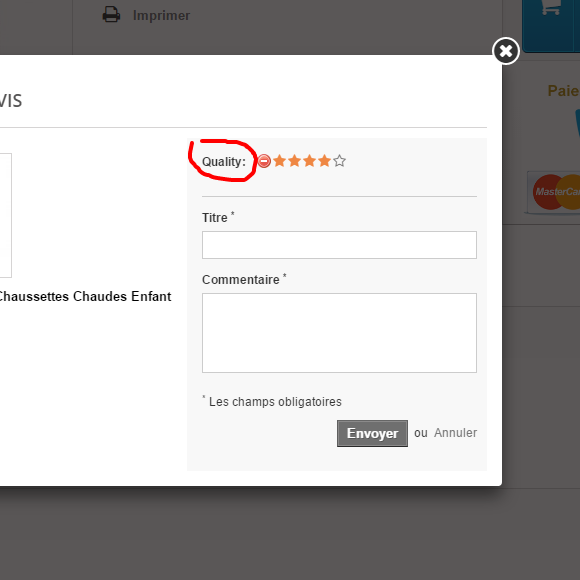Viewport: 580px width, 580px height.
Task: Click the Annuler link
Action: pyautogui.click(x=455, y=433)
